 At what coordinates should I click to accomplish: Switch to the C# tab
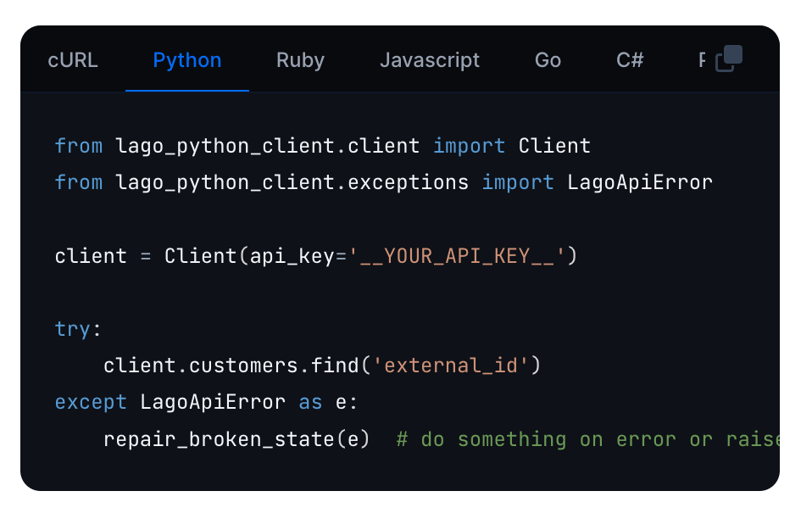click(x=629, y=59)
